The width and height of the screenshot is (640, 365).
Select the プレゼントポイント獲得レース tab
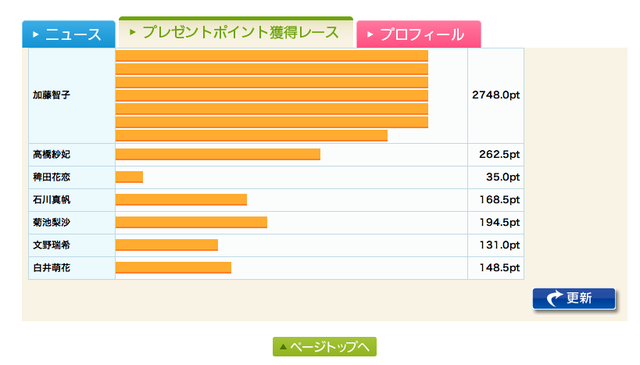(236, 32)
